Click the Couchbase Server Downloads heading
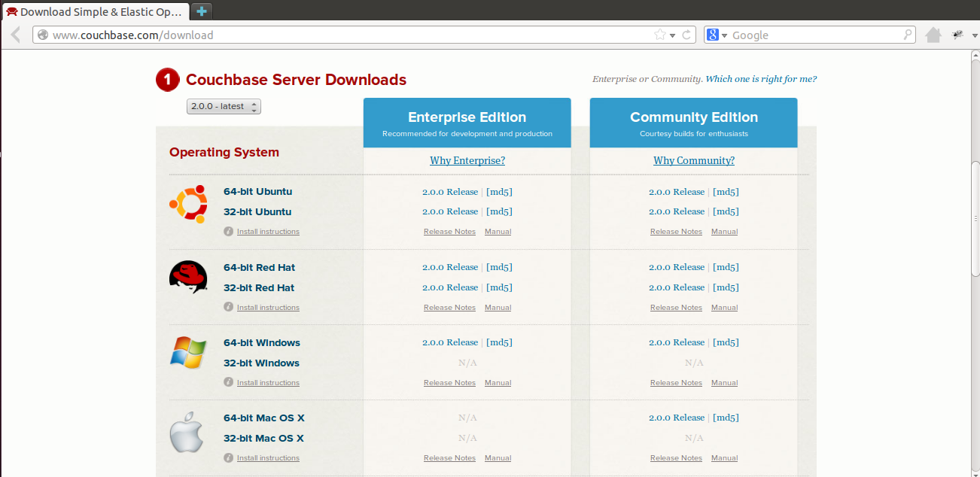980x477 pixels. click(296, 80)
